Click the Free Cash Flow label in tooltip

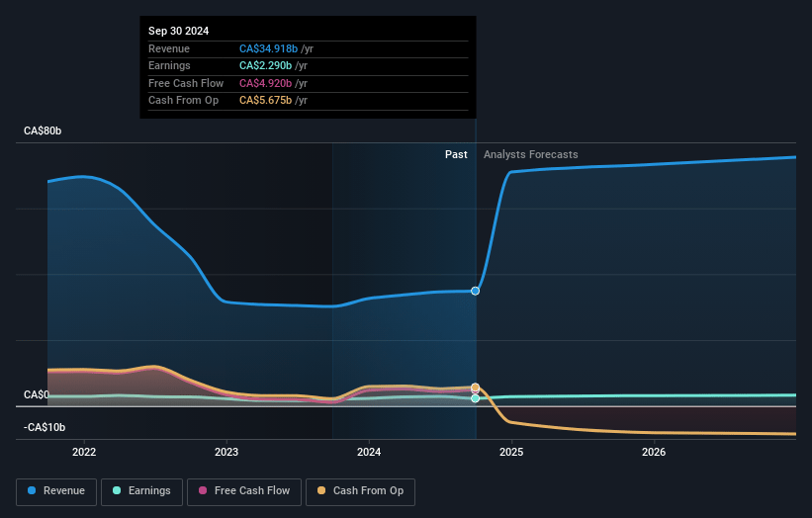pyautogui.click(x=186, y=83)
